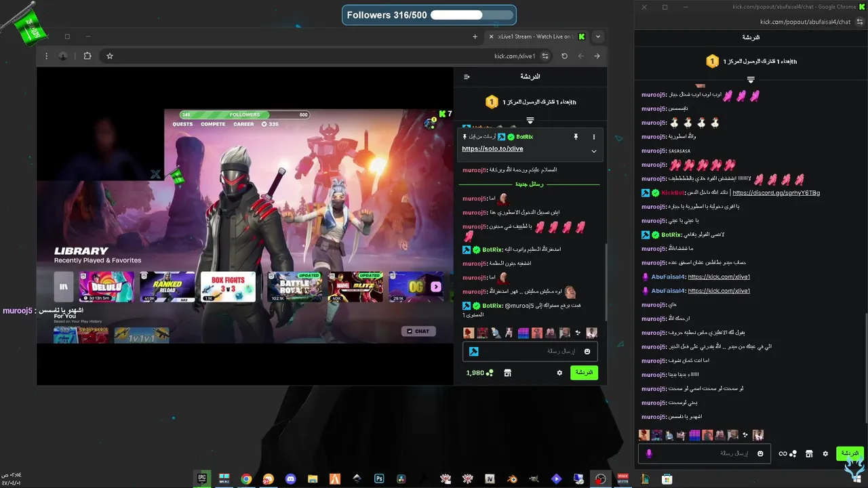Click xlive1 window address bar kick.com/xlive1
This screenshot has height=488, width=868.
click(515, 56)
